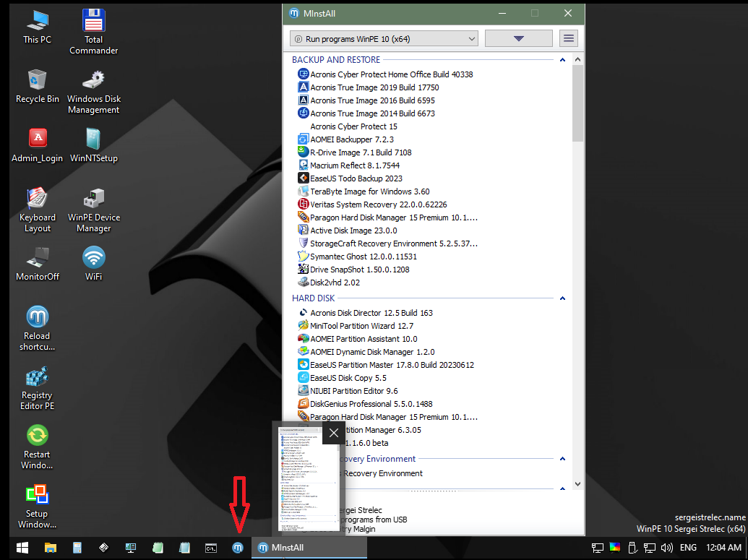Collapse the HARD DISK section
The image size is (748, 560).
pyautogui.click(x=562, y=298)
